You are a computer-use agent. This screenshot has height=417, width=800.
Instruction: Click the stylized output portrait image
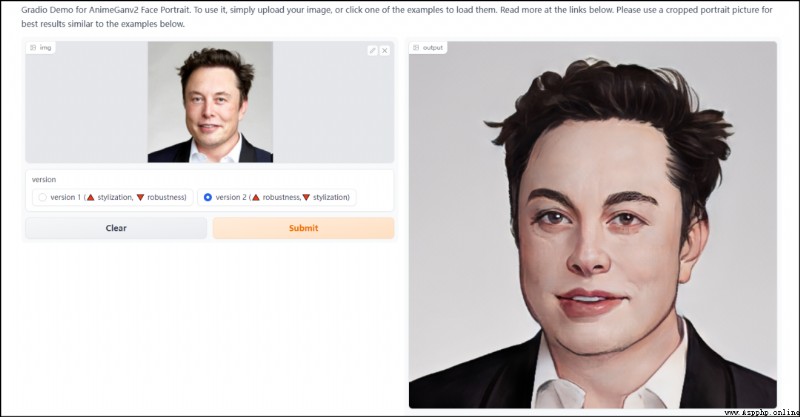(x=593, y=225)
